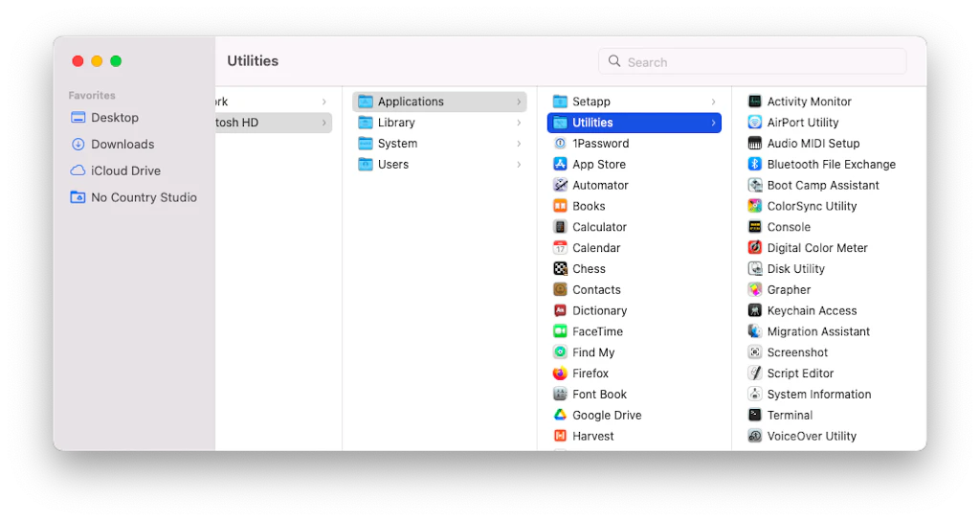Select the Chess app icon
The width and height of the screenshot is (980, 521).
click(560, 269)
